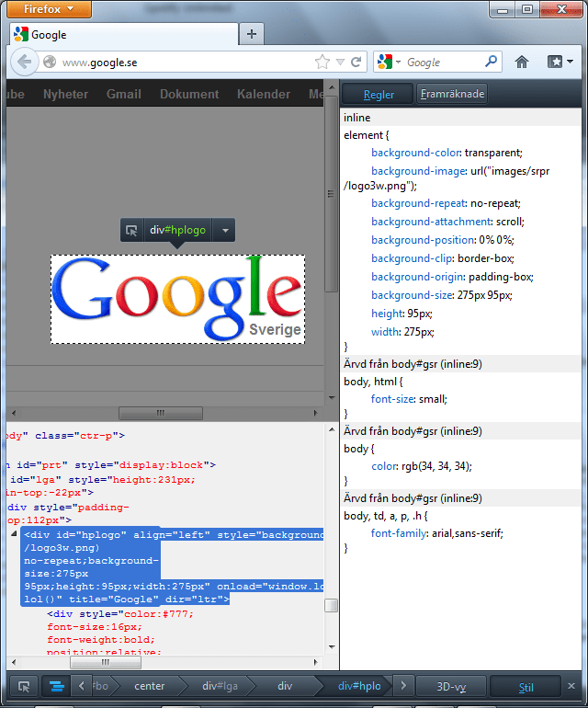Viewport: 588px width, 708px height.
Task: Click the markup panel's vertical scrollbar thumb
Action: pos(332,606)
